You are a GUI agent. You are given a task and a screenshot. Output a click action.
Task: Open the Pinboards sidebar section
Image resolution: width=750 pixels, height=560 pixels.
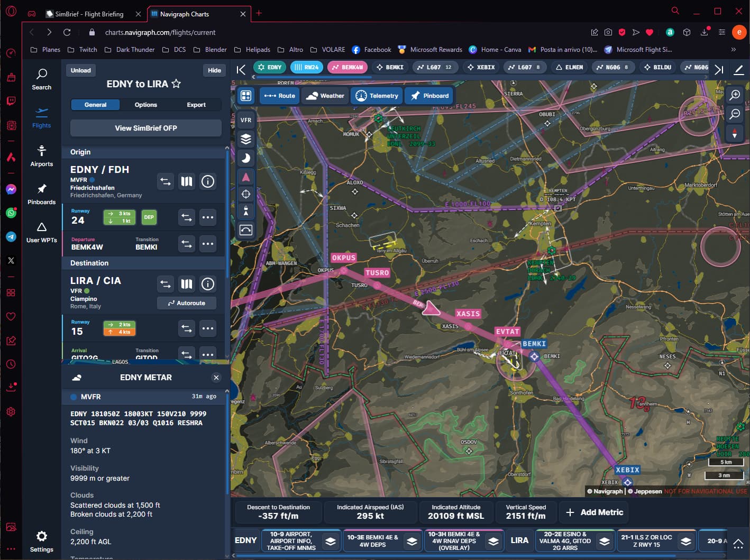pos(41,194)
